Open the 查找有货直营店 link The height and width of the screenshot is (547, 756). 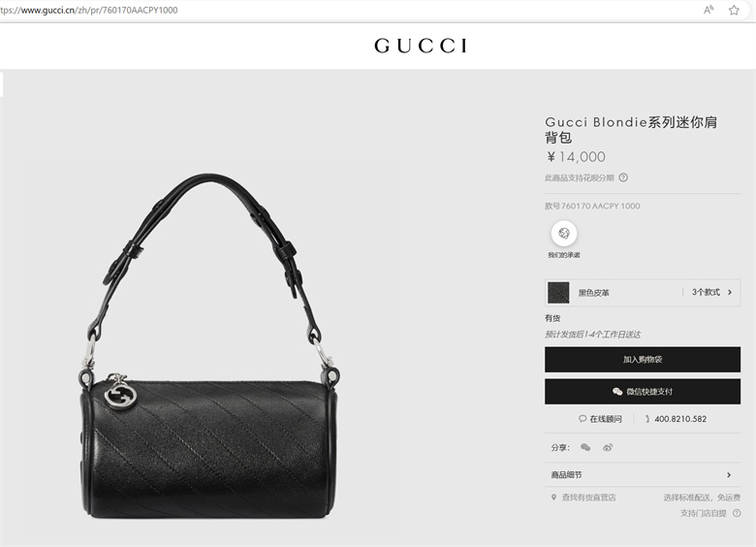click(x=588, y=498)
